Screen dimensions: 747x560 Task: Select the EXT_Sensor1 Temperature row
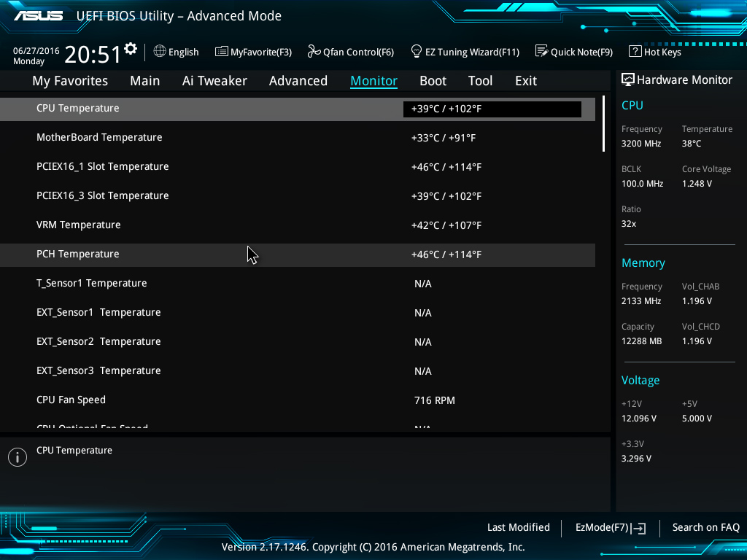click(x=298, y=312)
